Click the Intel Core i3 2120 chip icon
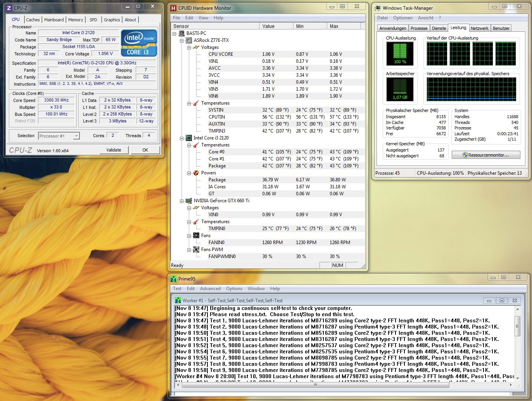The image size is (532, 401). (189, 138)
